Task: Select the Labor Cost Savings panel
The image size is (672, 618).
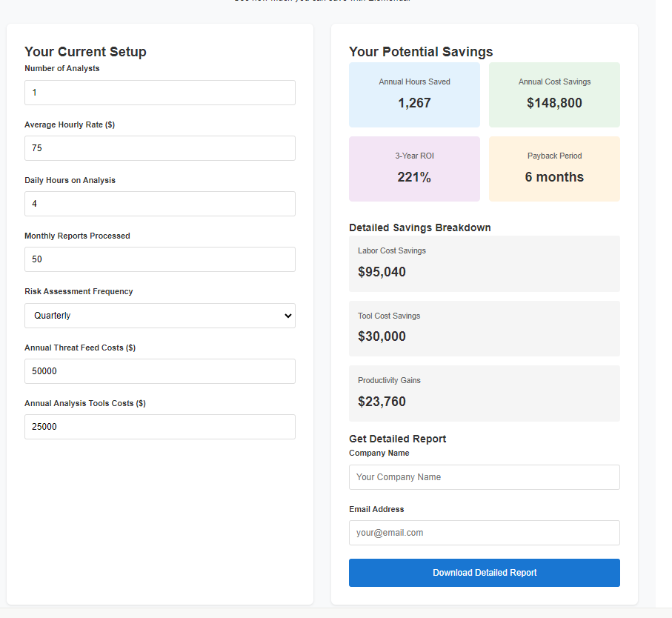Action: tap(484, 263)
